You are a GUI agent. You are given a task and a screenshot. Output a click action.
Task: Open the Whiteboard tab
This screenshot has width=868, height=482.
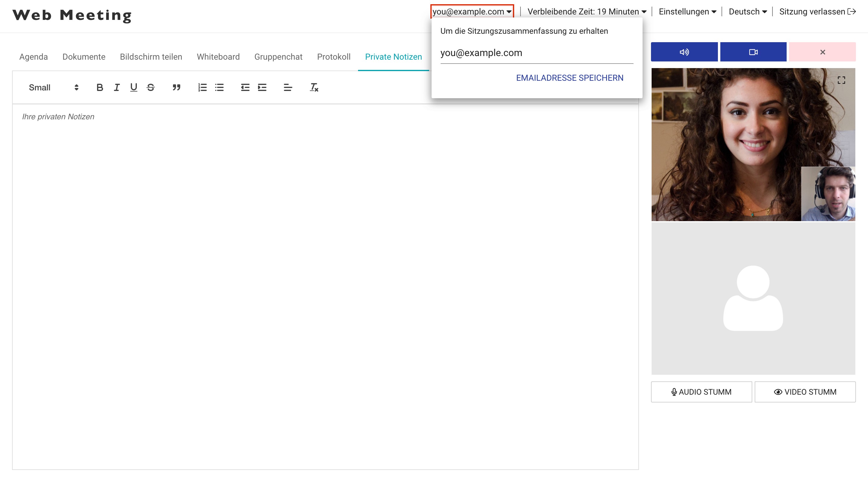click(x=218, y=57)
